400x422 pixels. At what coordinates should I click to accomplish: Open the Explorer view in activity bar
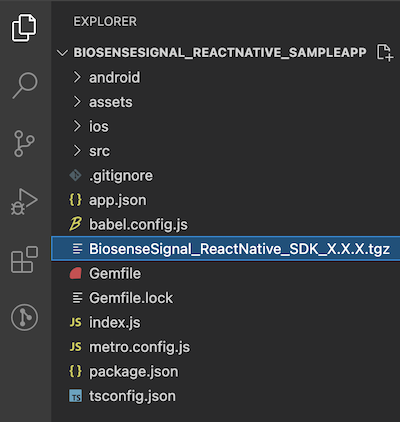click(24, 28)
